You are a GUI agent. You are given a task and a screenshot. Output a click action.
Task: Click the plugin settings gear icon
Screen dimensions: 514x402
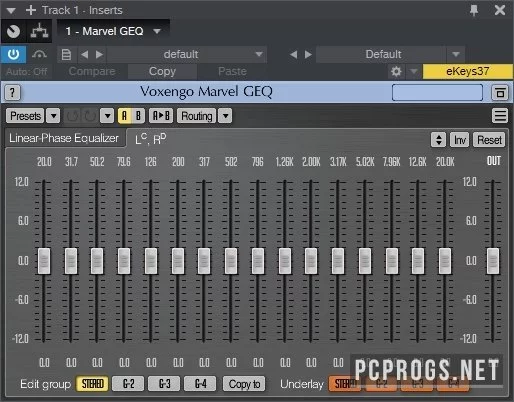[x=396, y=71]
